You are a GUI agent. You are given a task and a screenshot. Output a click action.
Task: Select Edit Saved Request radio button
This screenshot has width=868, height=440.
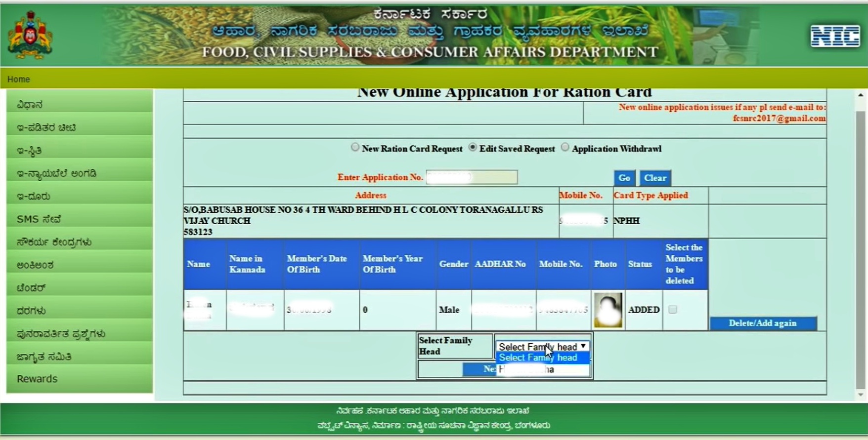tap(473, 147)
